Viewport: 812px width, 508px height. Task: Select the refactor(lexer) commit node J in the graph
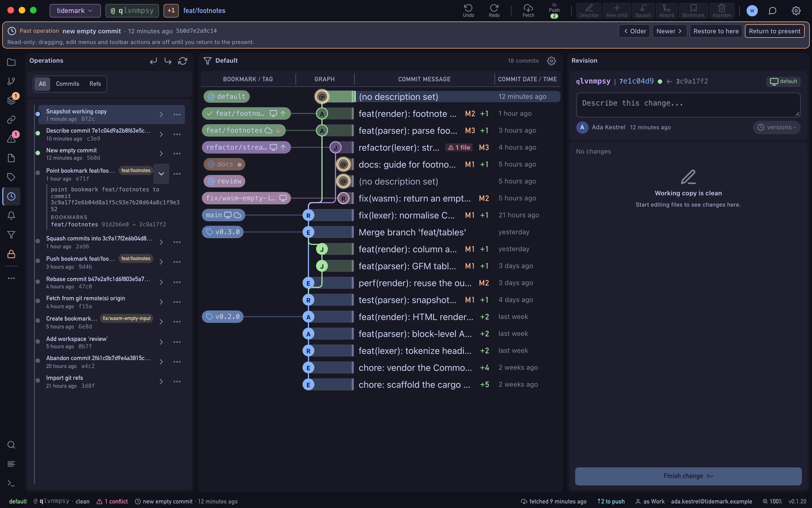click(x=335, y=148)
